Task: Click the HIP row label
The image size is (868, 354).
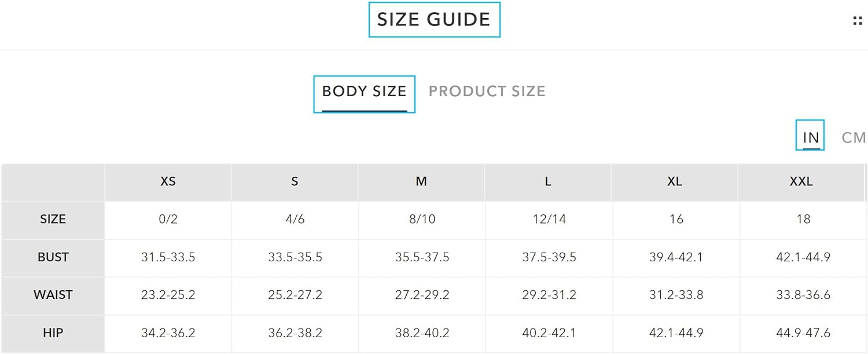Action: (53, 333)
